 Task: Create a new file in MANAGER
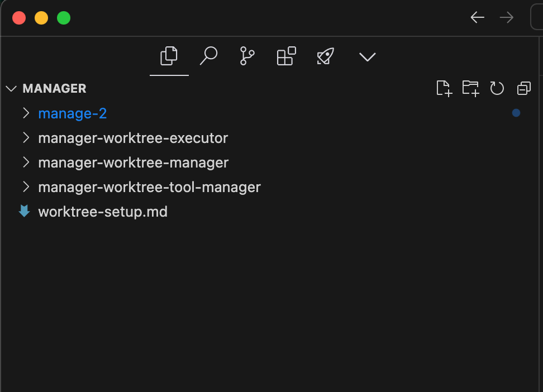[x=444, y=88]
